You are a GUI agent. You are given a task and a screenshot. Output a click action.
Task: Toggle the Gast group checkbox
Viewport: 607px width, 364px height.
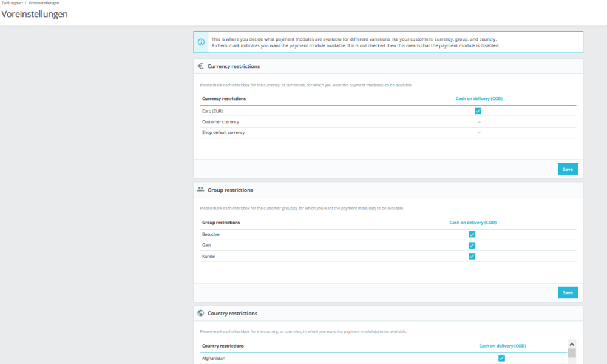[472, 245]
